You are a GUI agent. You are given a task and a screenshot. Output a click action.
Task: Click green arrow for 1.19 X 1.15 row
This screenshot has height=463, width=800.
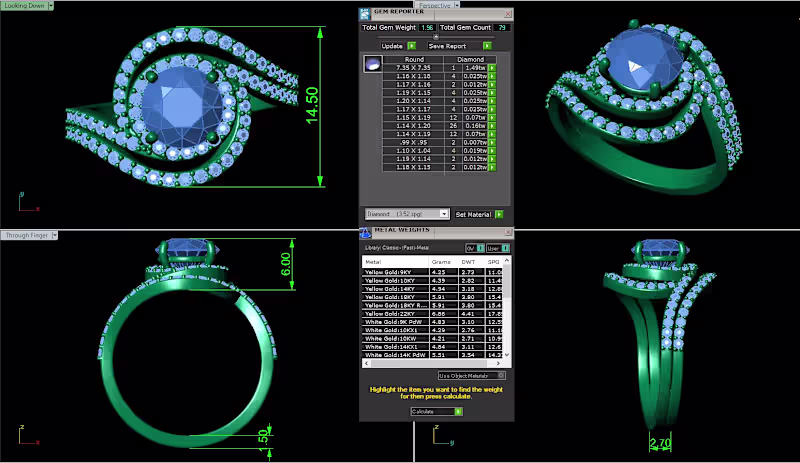(x=492, y=93)
